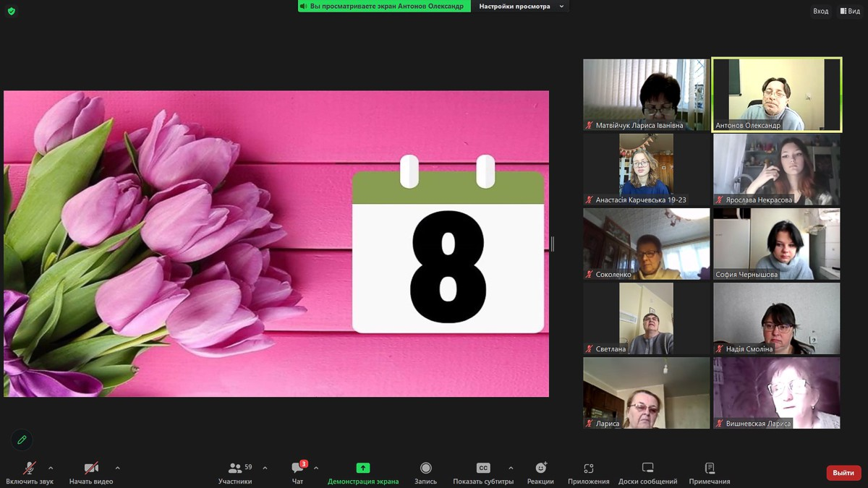Viewport: 868px width, 488px height.
Task: Start camera via Начать видео icon
Action: click(x=91, y=468)
